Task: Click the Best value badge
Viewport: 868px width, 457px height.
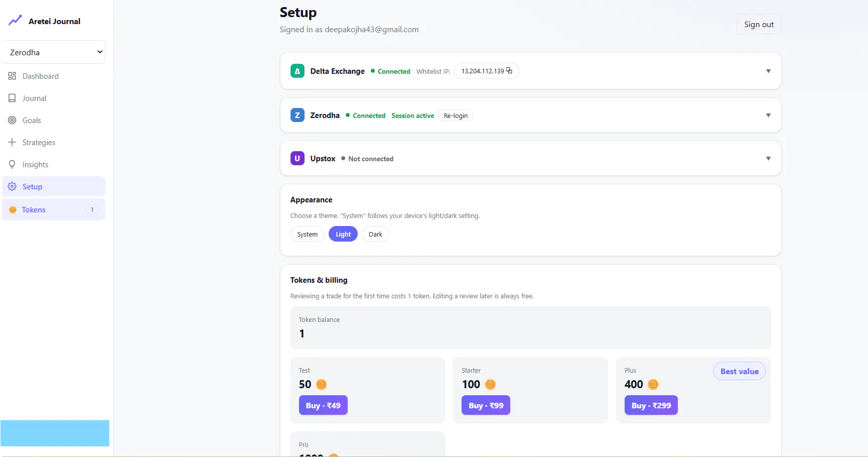Action: coord(740,371)
